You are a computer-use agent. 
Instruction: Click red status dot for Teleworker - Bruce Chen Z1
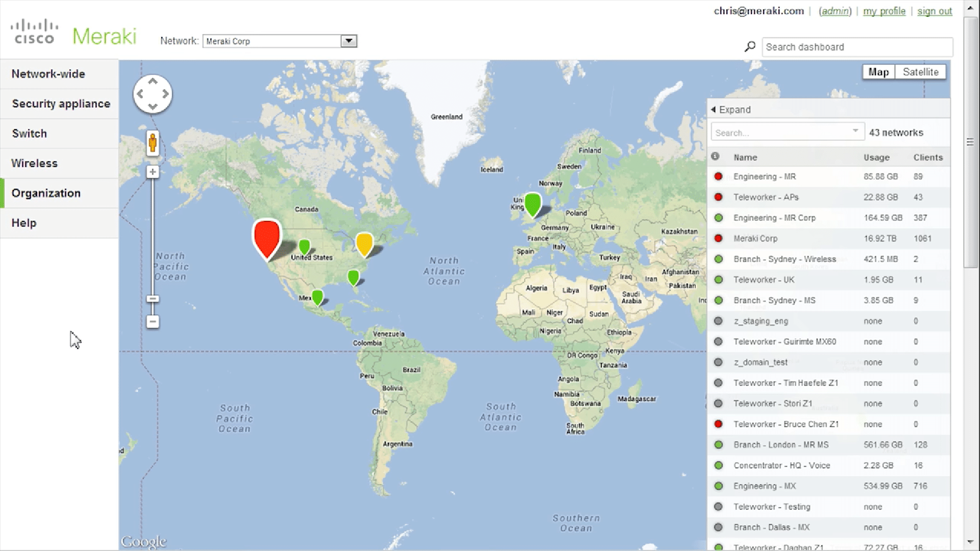(x=718, y=424)
